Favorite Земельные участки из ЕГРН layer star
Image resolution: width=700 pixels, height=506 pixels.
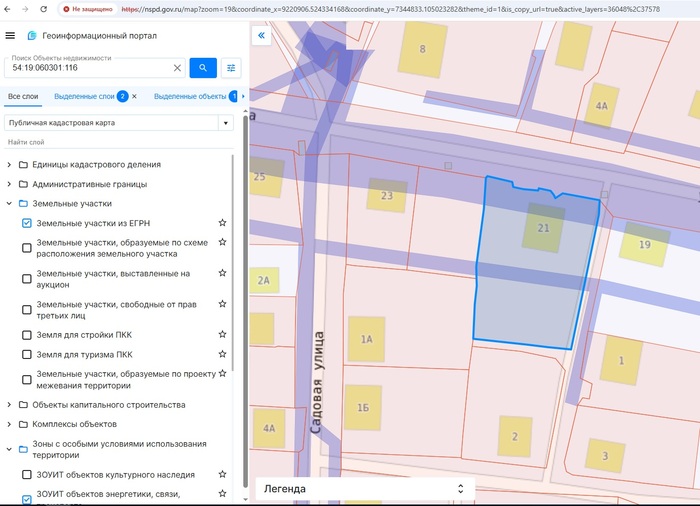[x=222, y=222]
